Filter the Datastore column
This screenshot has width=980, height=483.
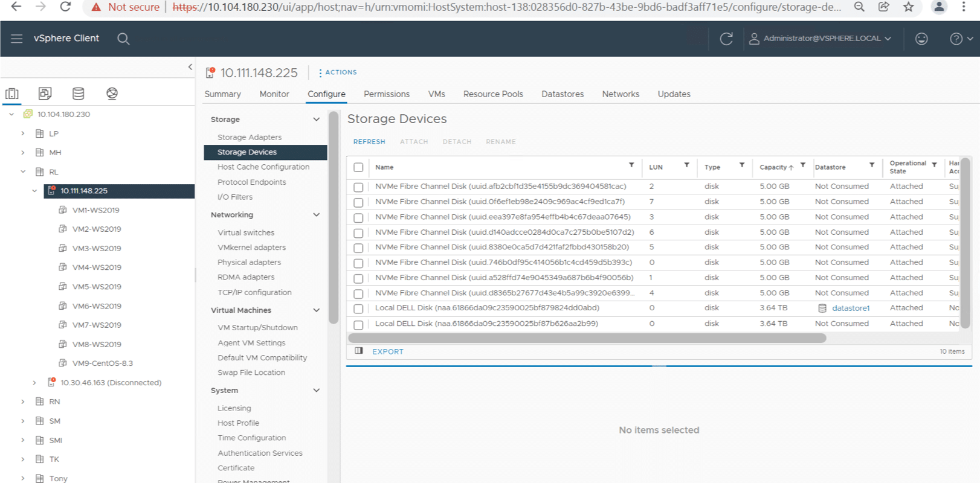[872, 165]
